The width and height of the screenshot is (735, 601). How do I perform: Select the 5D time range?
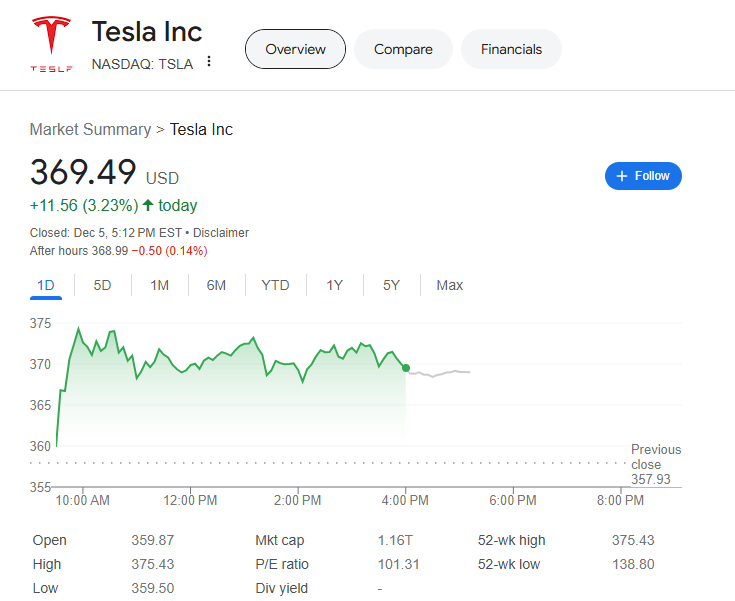[x=102, y=285]
